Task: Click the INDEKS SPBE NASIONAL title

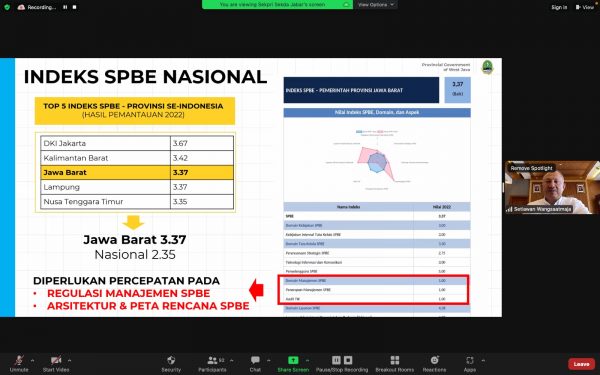Action: 145,77
